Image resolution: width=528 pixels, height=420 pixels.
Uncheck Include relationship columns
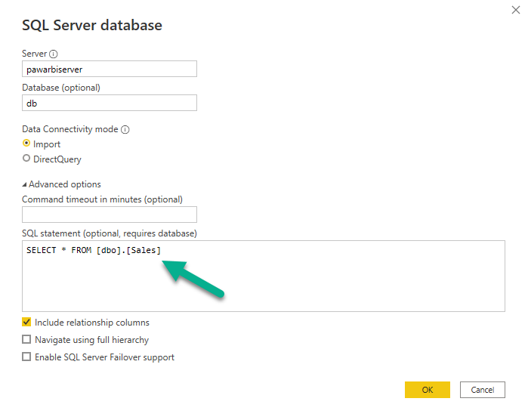pos(26,322)
